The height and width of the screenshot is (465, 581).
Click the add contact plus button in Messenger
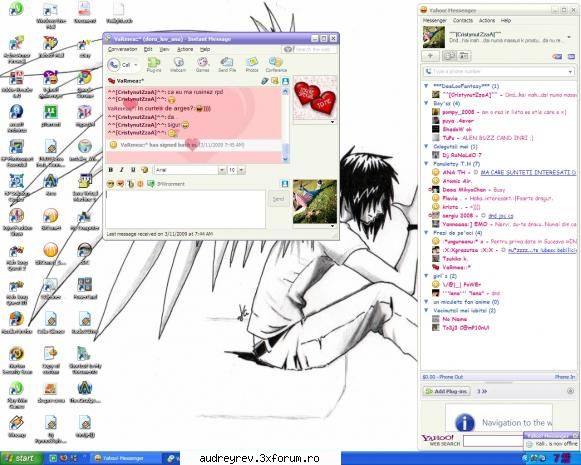click(431, 56)
